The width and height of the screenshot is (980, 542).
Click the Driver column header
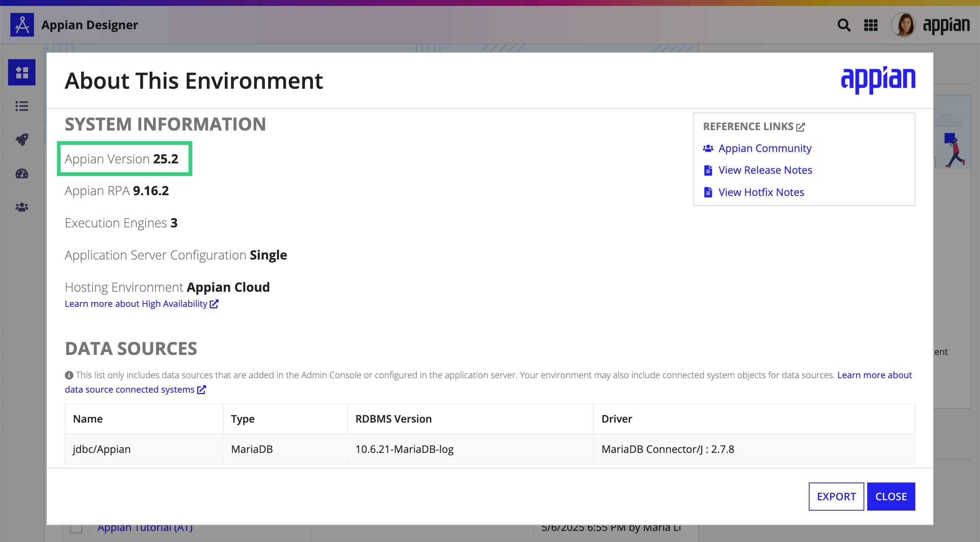pyautogui.click(x=754, y=419)
